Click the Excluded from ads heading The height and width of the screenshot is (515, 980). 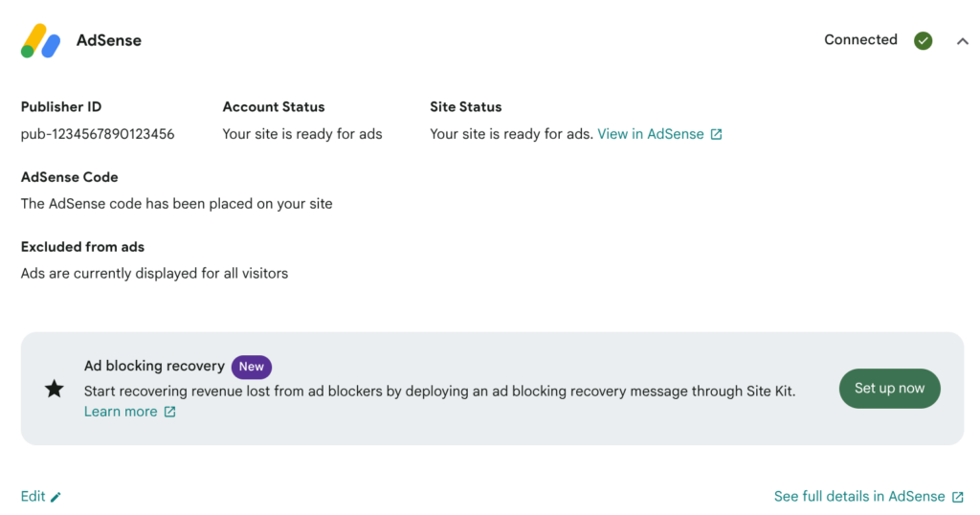point(82,247)
